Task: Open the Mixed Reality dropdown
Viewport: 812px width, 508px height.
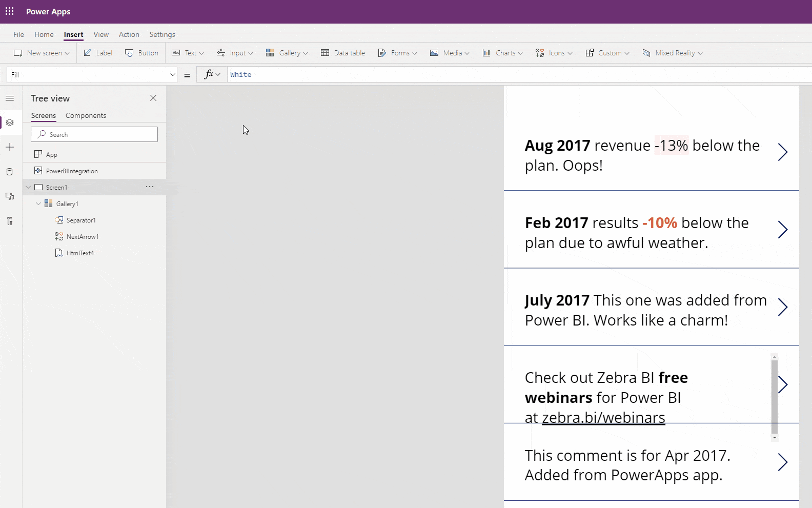Action: click(672, 53)
